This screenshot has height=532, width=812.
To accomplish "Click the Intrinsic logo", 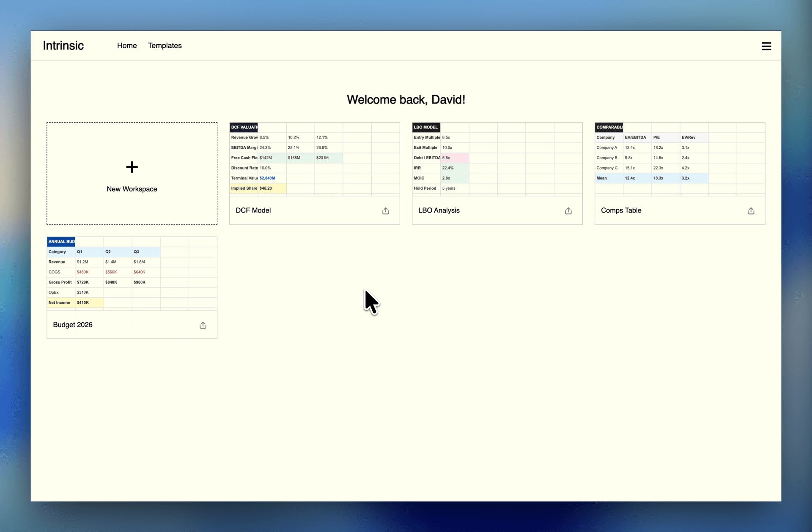I will (x=63, y=46).
